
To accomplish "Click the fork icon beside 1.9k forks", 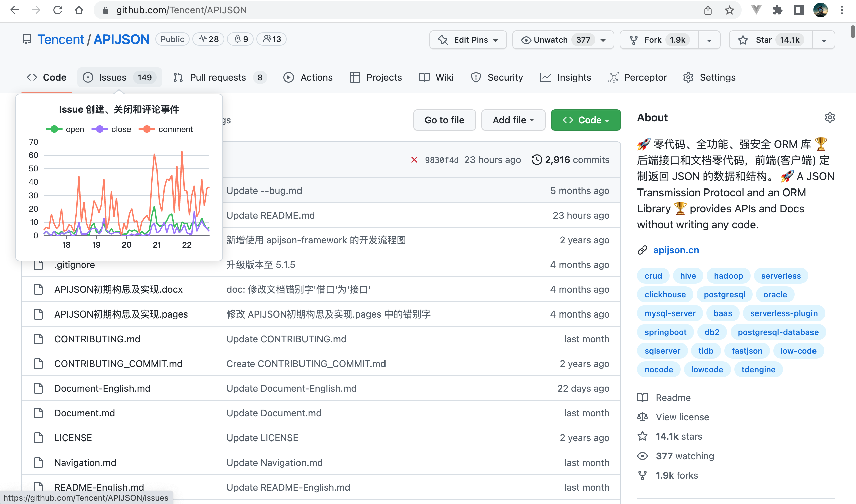I will click(x=643, y=475).
